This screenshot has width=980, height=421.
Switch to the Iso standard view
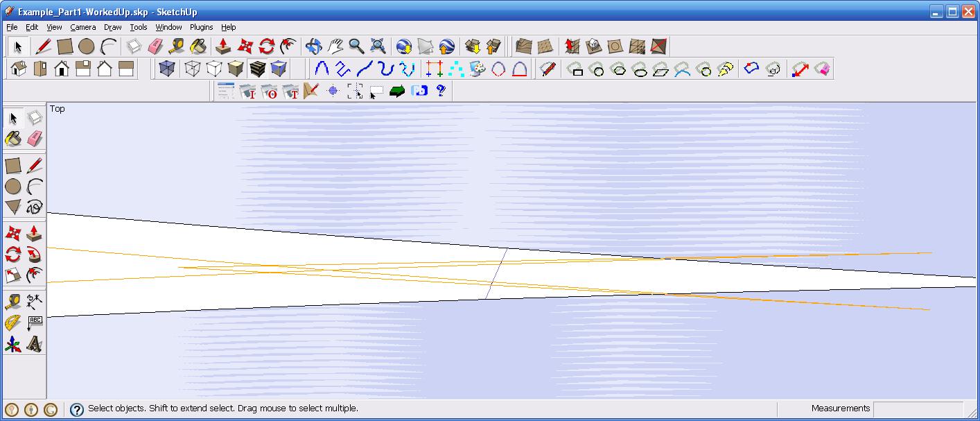(19, 69)
